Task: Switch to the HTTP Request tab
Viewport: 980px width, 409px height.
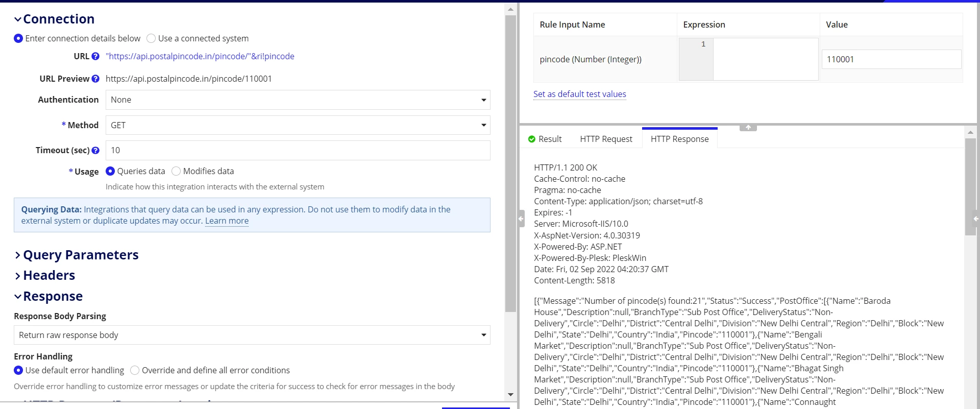Action: point(606,139)
